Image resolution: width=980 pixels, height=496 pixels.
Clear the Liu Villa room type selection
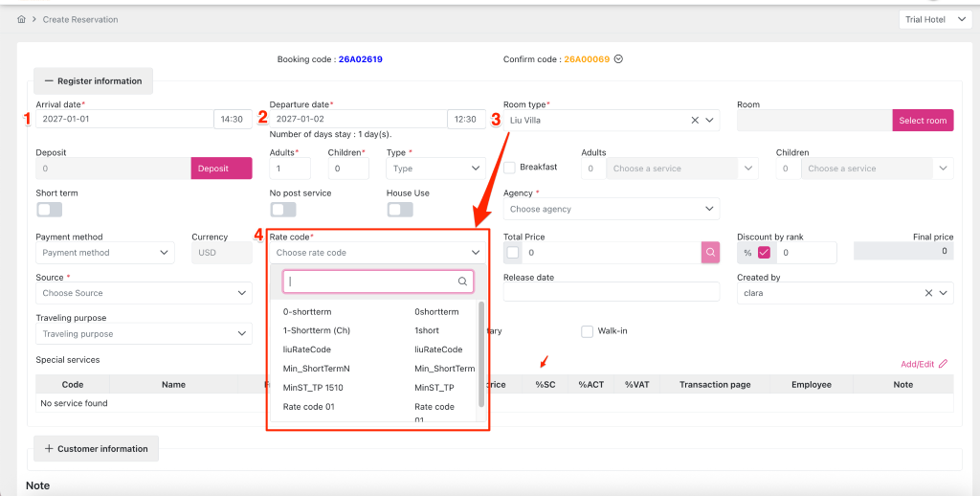tap(695, 121)
